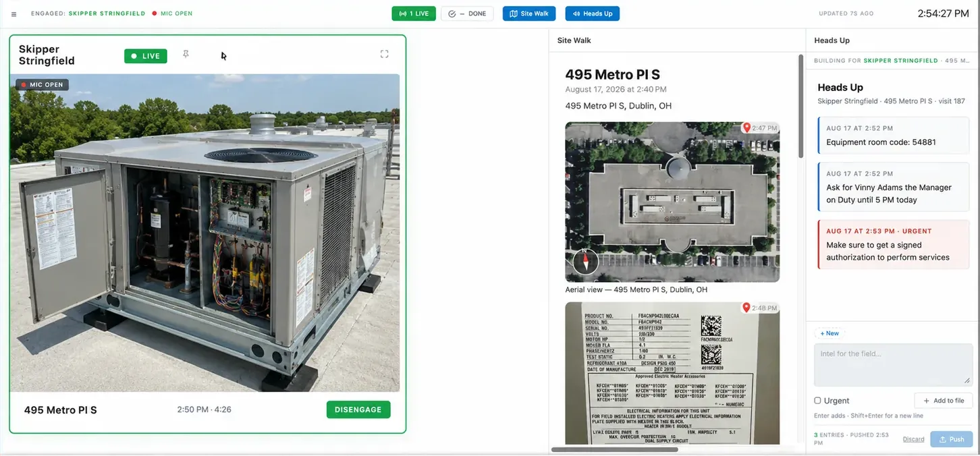
Task: Select the equipment room code entry
Action: (x=893, y=136)
